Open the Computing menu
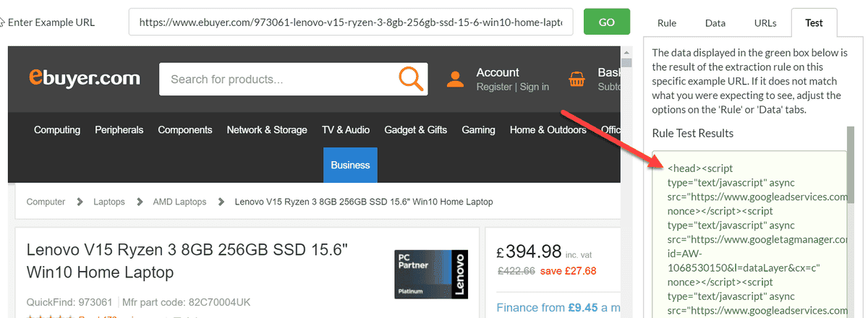The width and height of the screenshot is (868, 318). pos(57,130)
